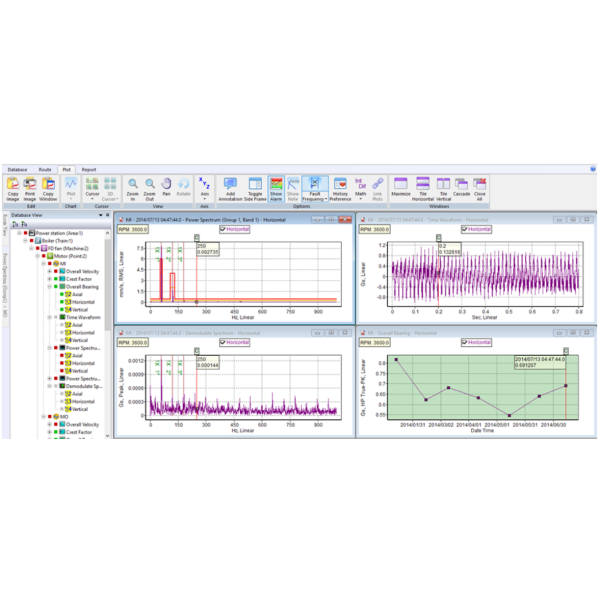Click the Copy Image icon
The image size is (600, 600).
[14, 185]
